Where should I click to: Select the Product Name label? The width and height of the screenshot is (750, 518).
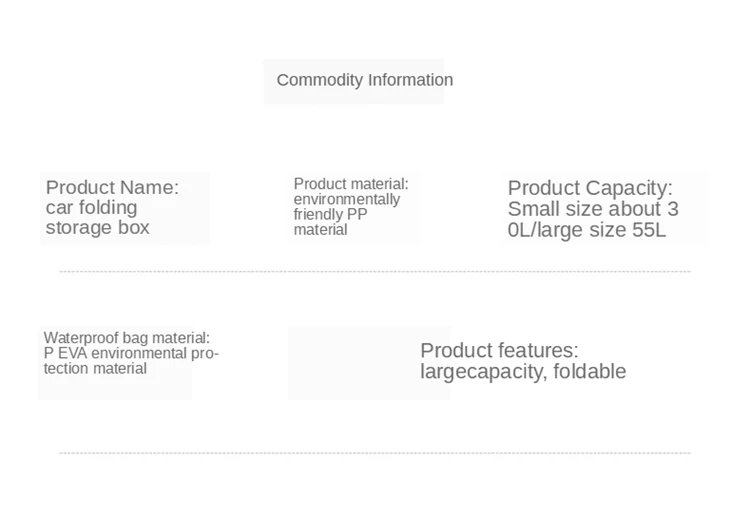(112, 187)
